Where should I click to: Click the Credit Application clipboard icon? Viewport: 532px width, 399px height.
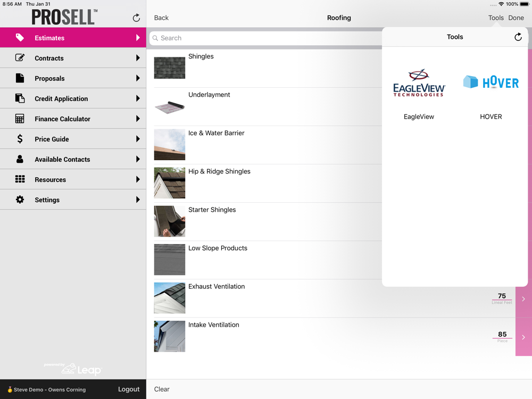(20, 98)
